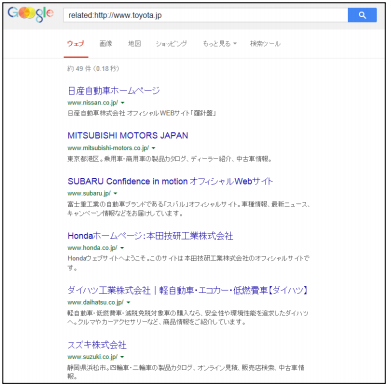This screenshot has height=387, width=389.
Task: Click the www.subaru.jp/ URL text
Action: coord(89,193)
